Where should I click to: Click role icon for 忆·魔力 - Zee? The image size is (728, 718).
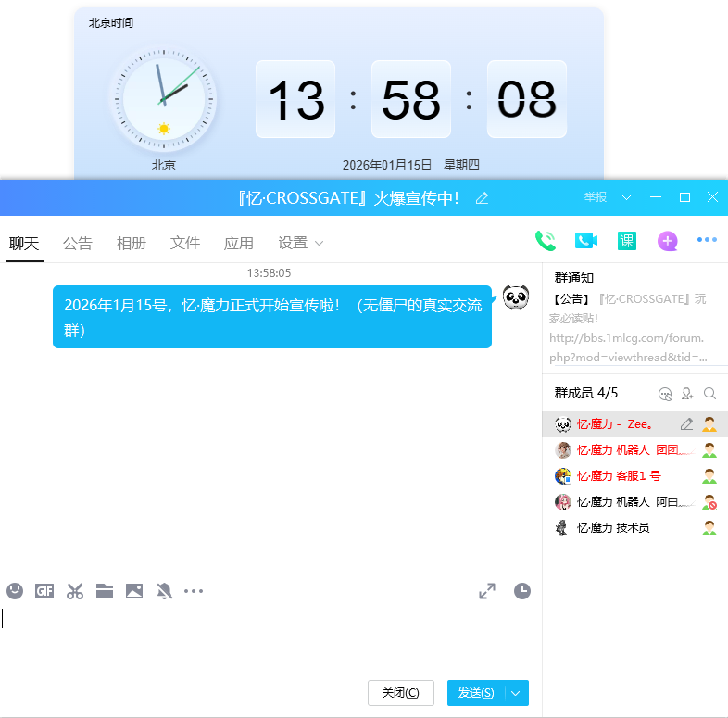pos(709,424)
